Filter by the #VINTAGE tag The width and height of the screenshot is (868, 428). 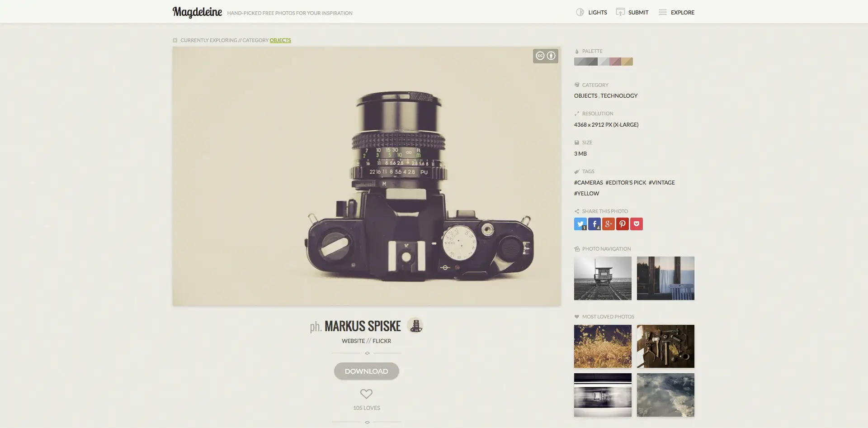coord(661,183)
